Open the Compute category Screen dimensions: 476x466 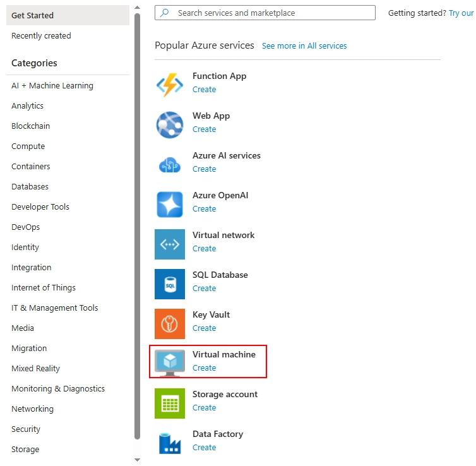pos(28,146)
